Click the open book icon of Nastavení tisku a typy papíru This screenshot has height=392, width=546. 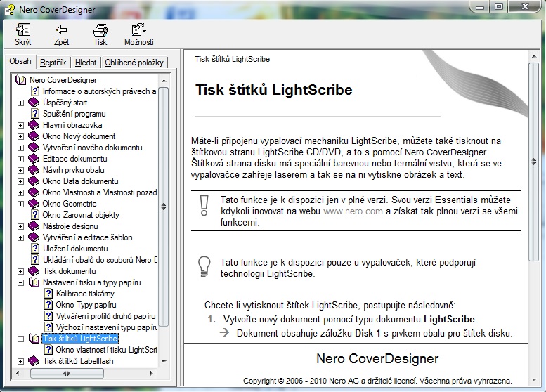(x=34, y=282)
